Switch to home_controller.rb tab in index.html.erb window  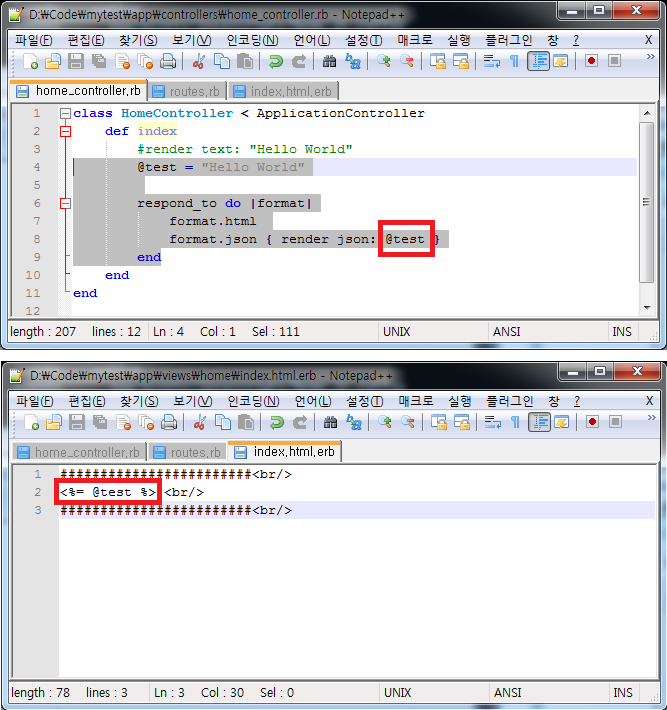(x=79, y=452)
